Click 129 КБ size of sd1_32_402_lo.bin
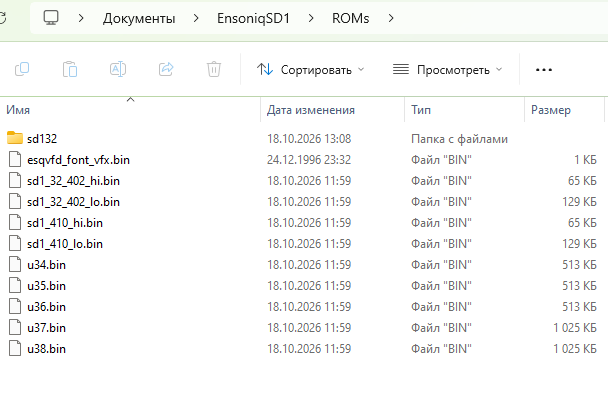Image resolution: width=608 pixels, height=411 pixels. [x=579, y=202]
